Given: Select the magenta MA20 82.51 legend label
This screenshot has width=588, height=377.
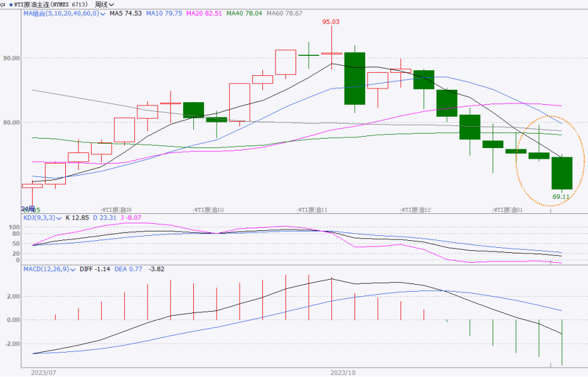Looking at the screenshot, I should [x=203, y=13].
